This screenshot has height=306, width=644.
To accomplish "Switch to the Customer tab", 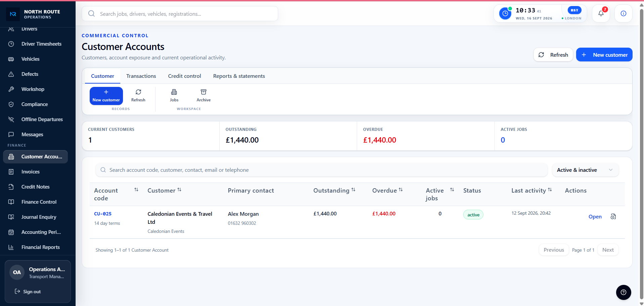I will [x=102, y=76].
